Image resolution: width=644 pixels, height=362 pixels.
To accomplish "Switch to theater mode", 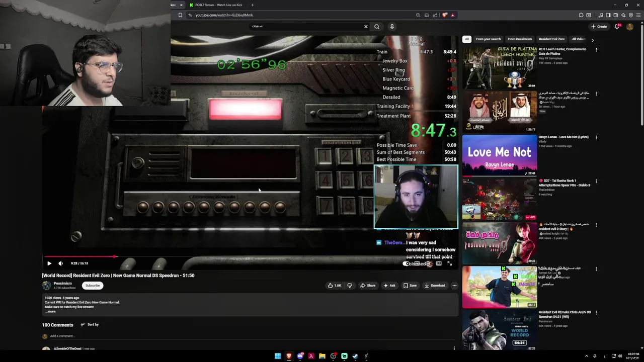I will pyautogui.click(x=439, y=263).
